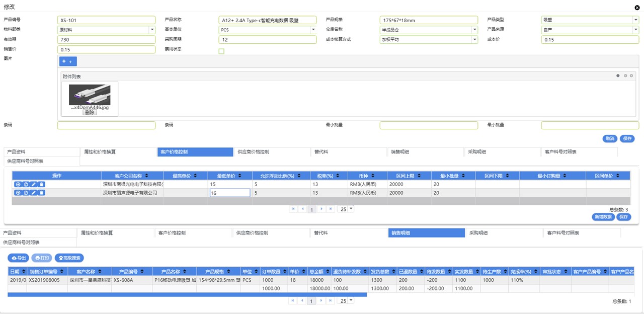Screen dimensions: 644x314
Task: Open the 产品类型 dropdown
Action: click(635, 20)
